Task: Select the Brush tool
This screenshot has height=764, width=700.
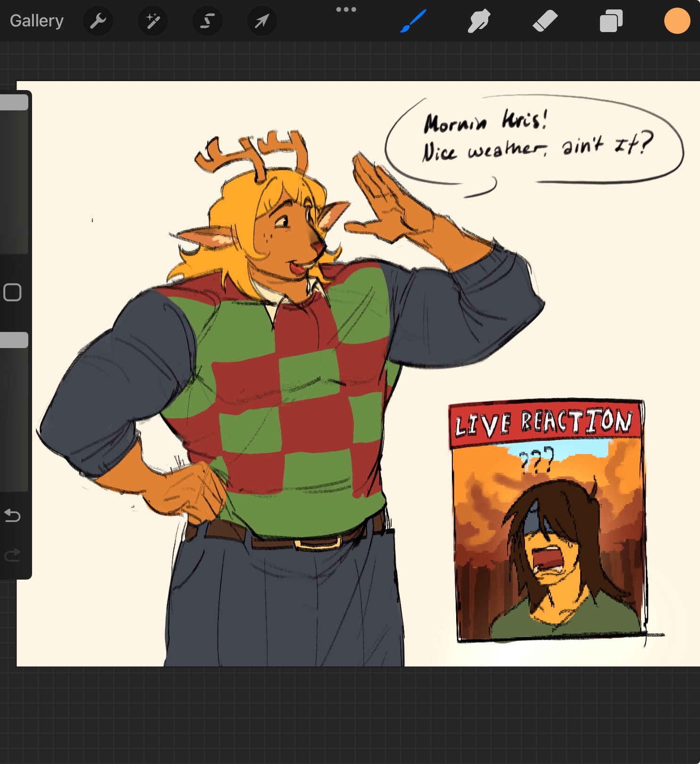Action: click(413, 21)
